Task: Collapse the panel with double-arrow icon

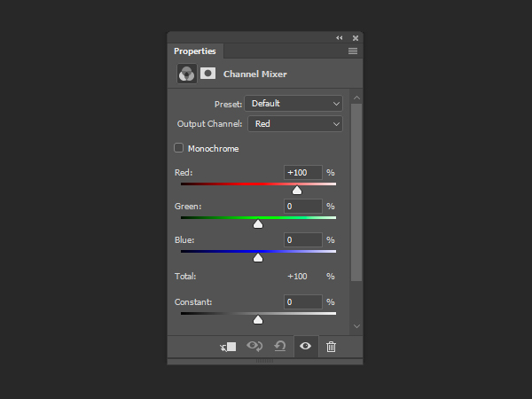Action: [x=340, y=37]
